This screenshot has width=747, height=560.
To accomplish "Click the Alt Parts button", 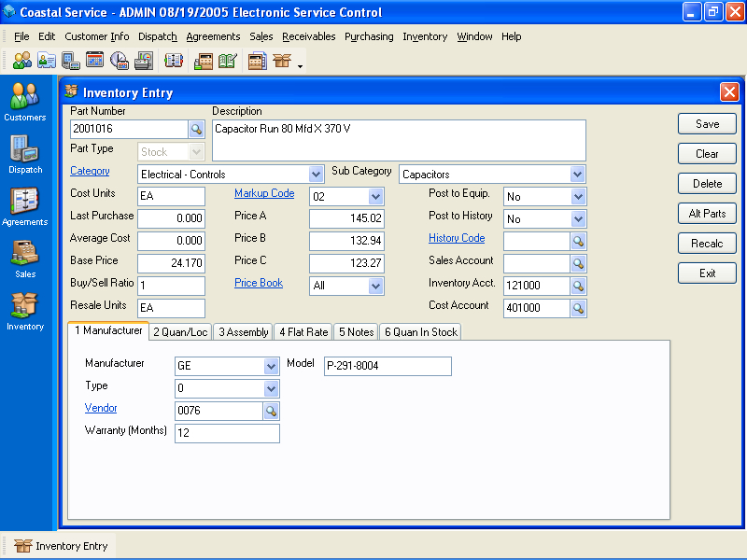I will coord(707,214).
